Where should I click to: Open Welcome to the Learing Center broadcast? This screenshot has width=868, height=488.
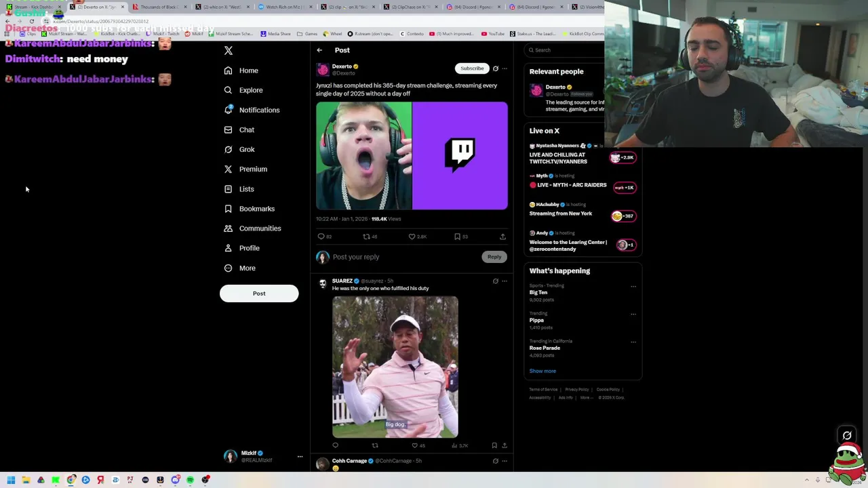point(583,242)
